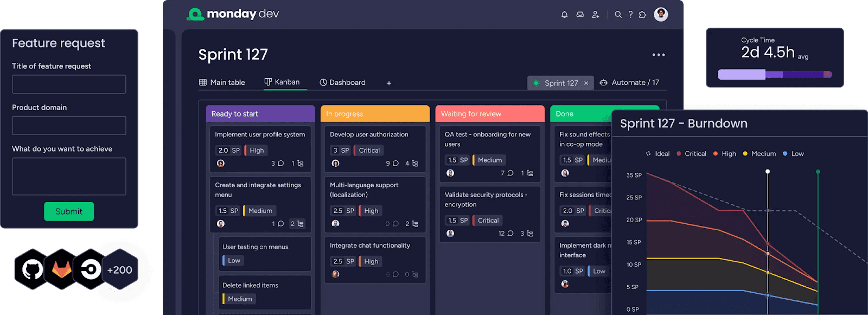Open the inbox tray icon

pyautogui.click(x=580, y=15)
